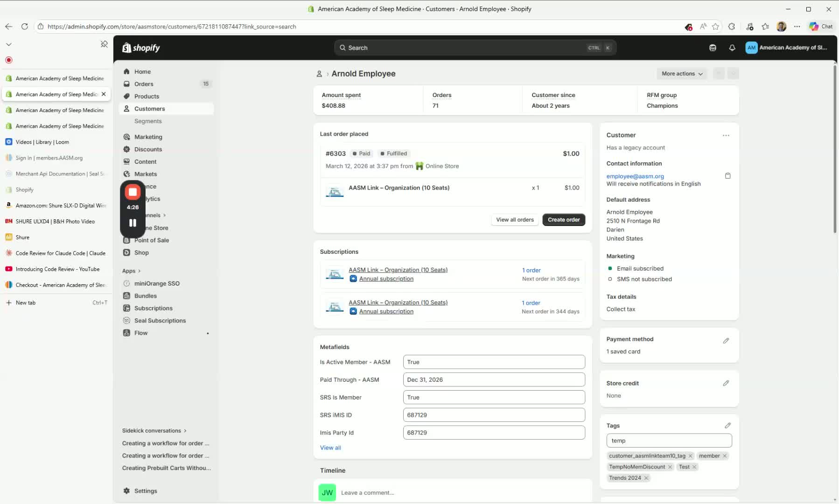Expand the Sales channels chevron
The height and width of the screenshot is (504, 839).
[164, 215]
